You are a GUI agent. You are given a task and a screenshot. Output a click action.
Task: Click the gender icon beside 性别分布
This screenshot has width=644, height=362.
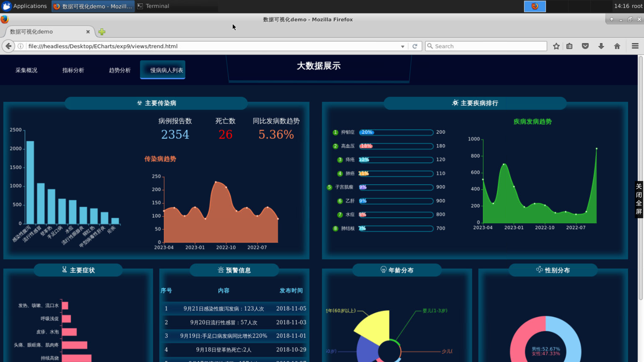[x=539, y=269]
